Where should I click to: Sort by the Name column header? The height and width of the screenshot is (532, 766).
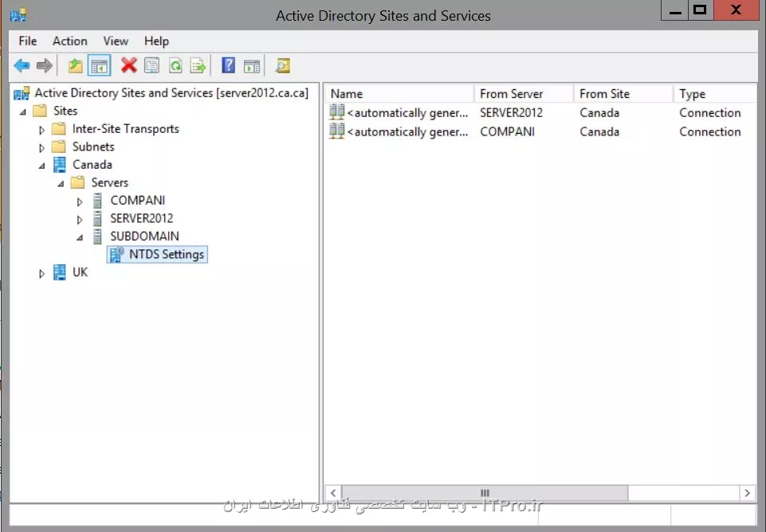click(x=399, y=94)
